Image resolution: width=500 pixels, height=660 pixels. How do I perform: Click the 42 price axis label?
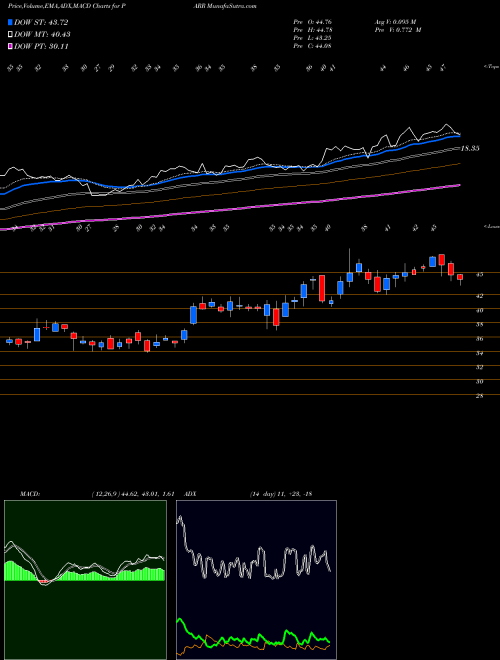[x=479, y=296]
